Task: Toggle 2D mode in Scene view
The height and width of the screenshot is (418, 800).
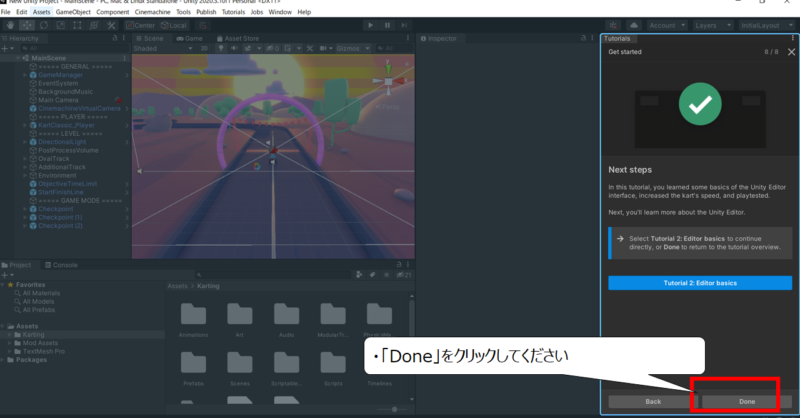Action: point(204,48)
